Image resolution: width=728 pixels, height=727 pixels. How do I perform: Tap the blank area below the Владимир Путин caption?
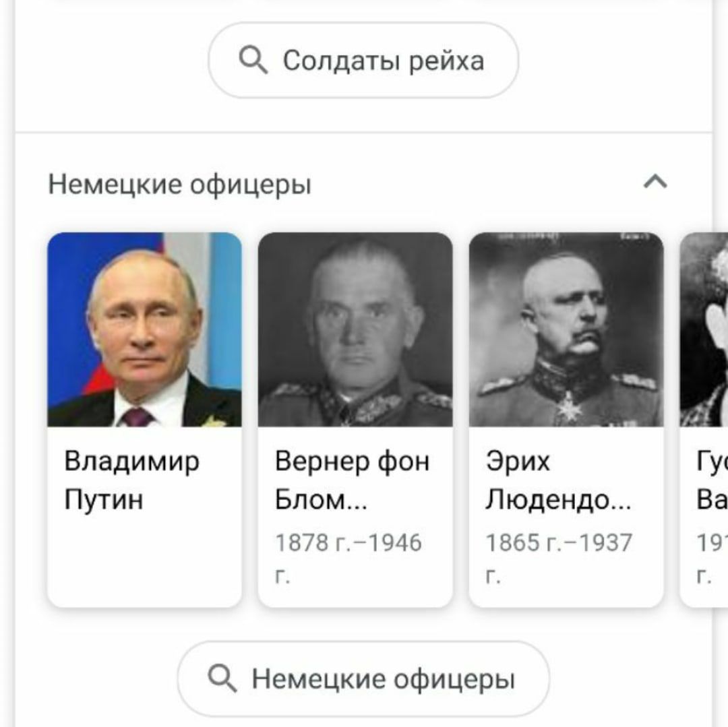point(144,559)
